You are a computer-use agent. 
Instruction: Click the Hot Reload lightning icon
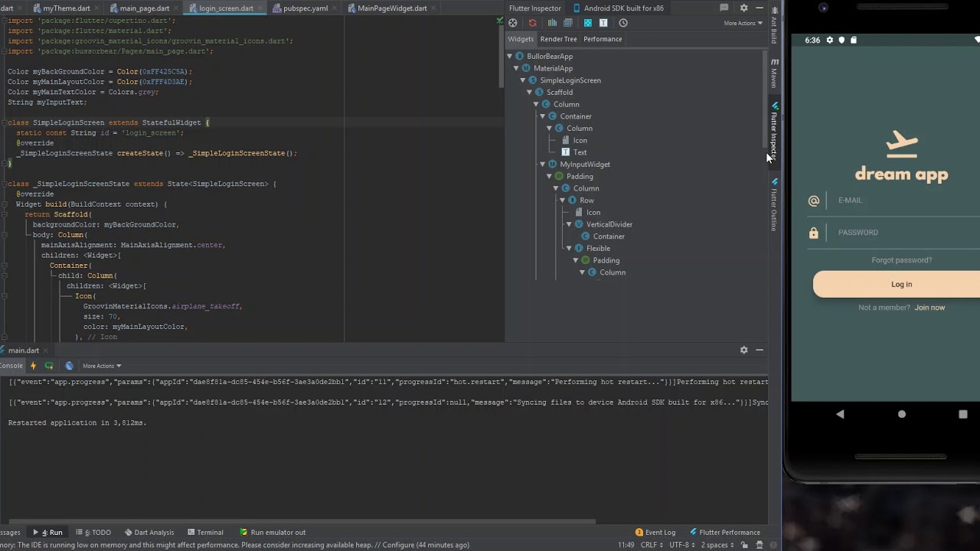[33, 366]
